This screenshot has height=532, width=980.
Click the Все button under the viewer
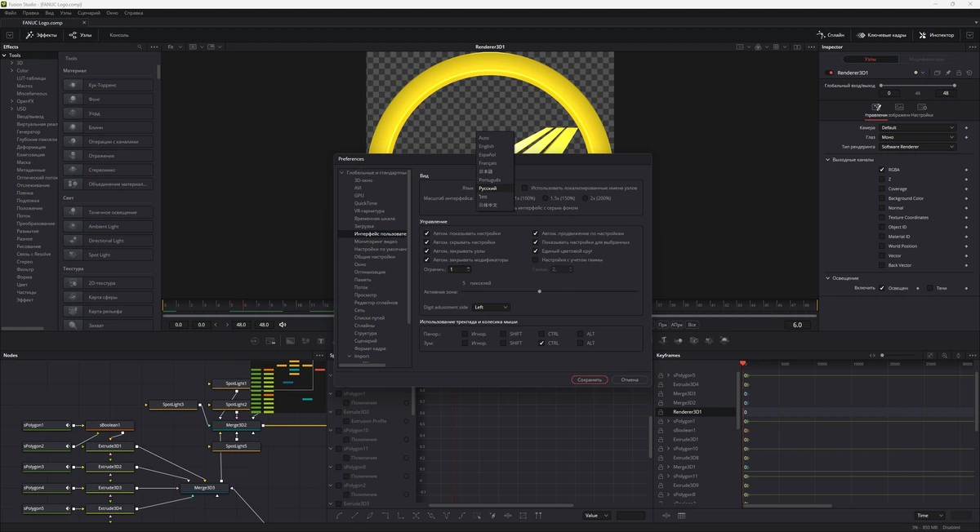[x=692, y=325]
